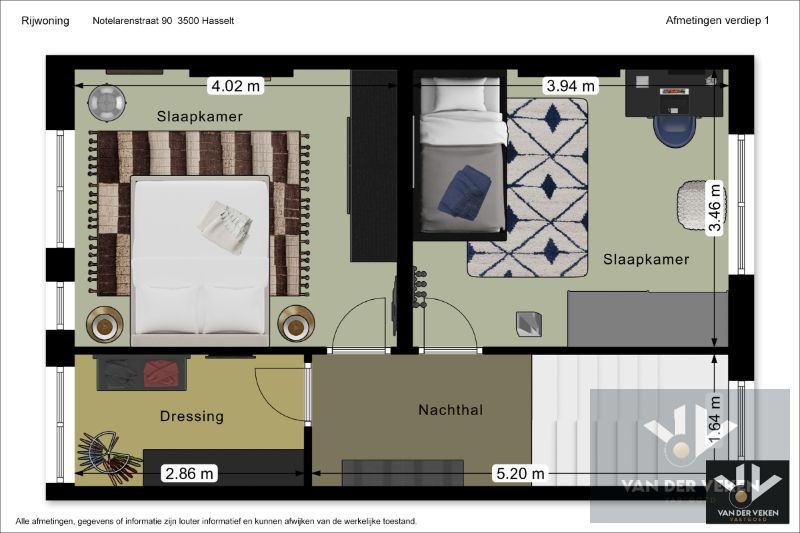Click the round glass side table
This screenshot has width=800, height=533.
pyautogui.click(x=106, y=101)
